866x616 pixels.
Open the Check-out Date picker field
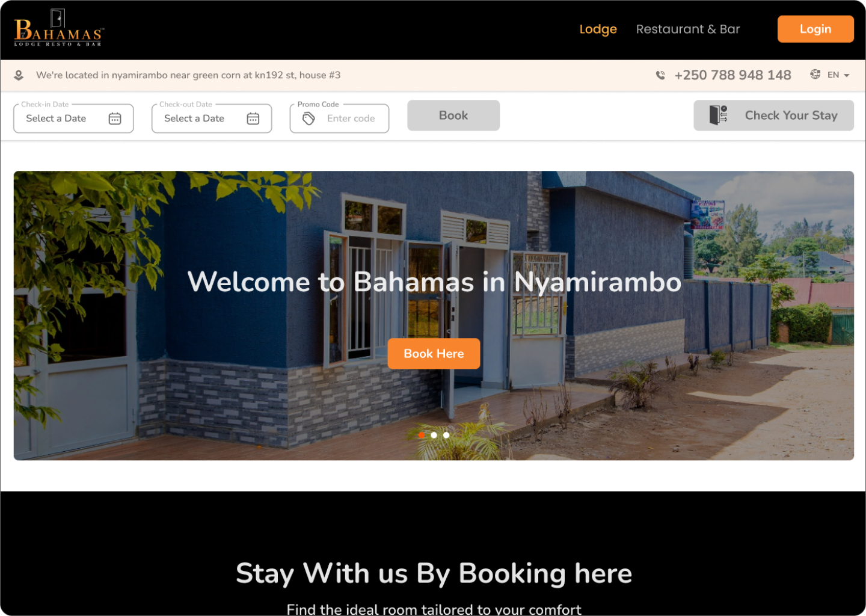tap(212, 118)
